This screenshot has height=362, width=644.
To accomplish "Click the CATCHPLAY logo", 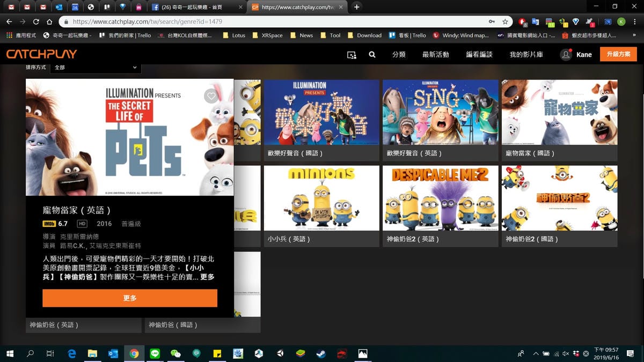I will coord(41,54).
